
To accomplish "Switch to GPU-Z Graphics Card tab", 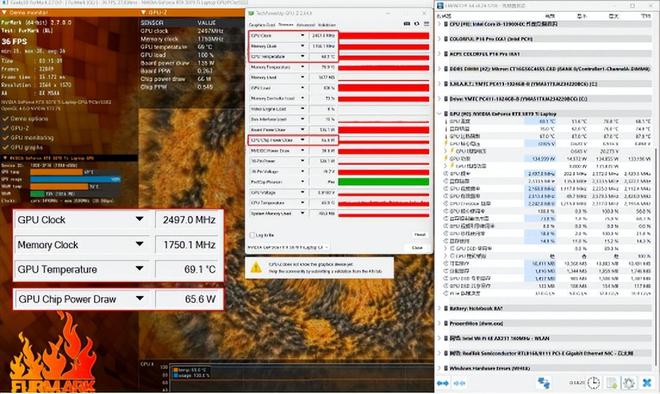I will (x=262, y=25).
